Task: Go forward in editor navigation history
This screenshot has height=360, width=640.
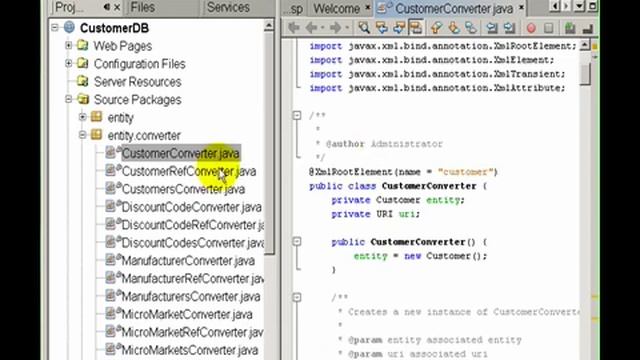Action: click(336, 28)
